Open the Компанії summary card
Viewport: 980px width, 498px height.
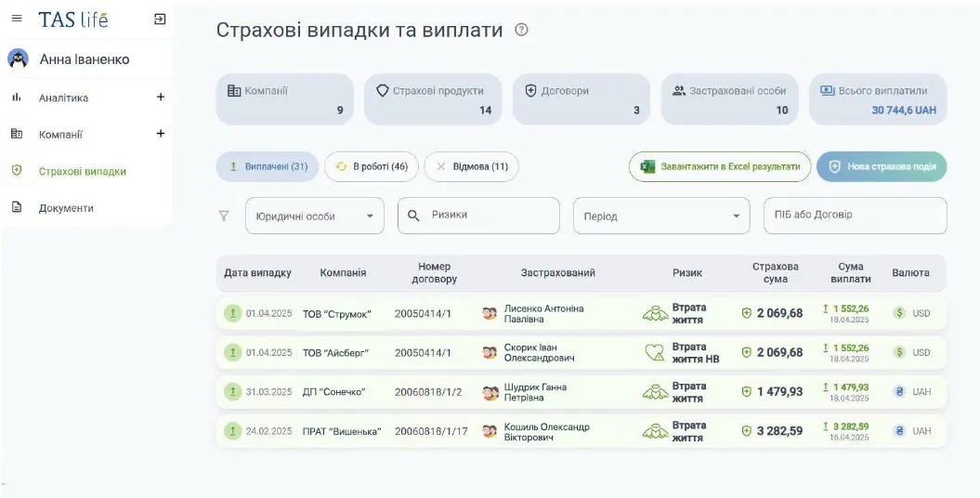[x=285, y=99]
